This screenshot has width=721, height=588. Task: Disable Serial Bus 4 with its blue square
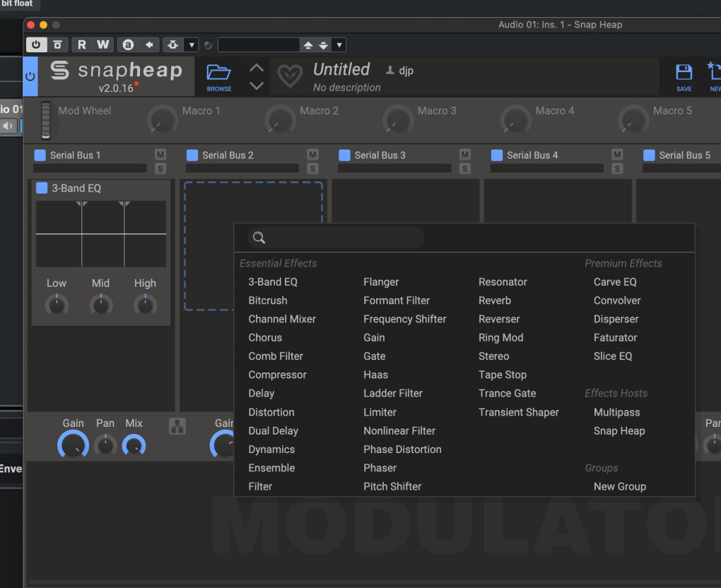click(x=497, y=155)
